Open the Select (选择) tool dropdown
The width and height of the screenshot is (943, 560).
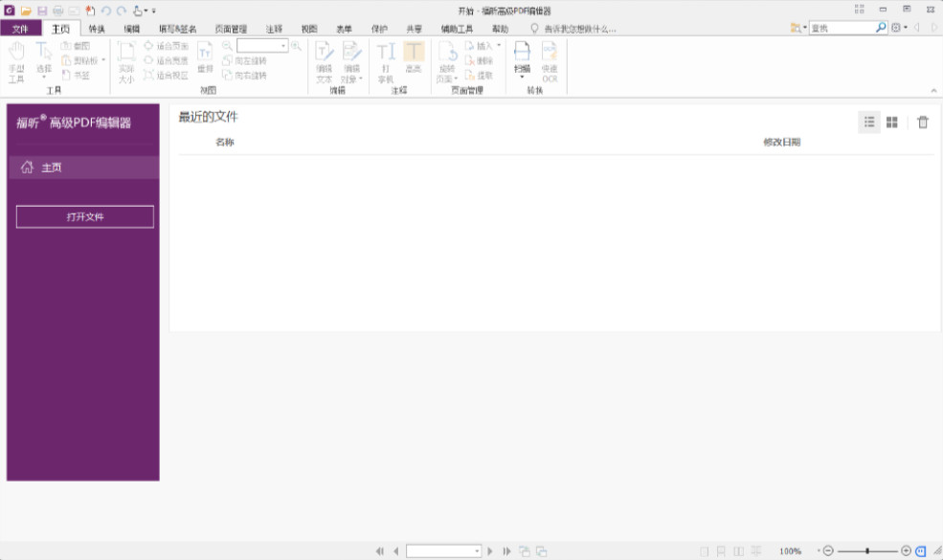point(44,77)
